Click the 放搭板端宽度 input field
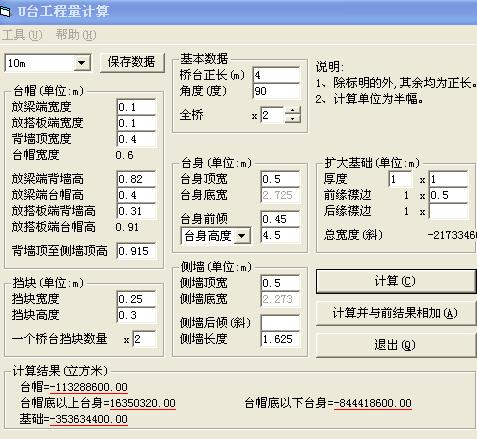The width and height of the screenshot is (477, 439). click(136, 123)
